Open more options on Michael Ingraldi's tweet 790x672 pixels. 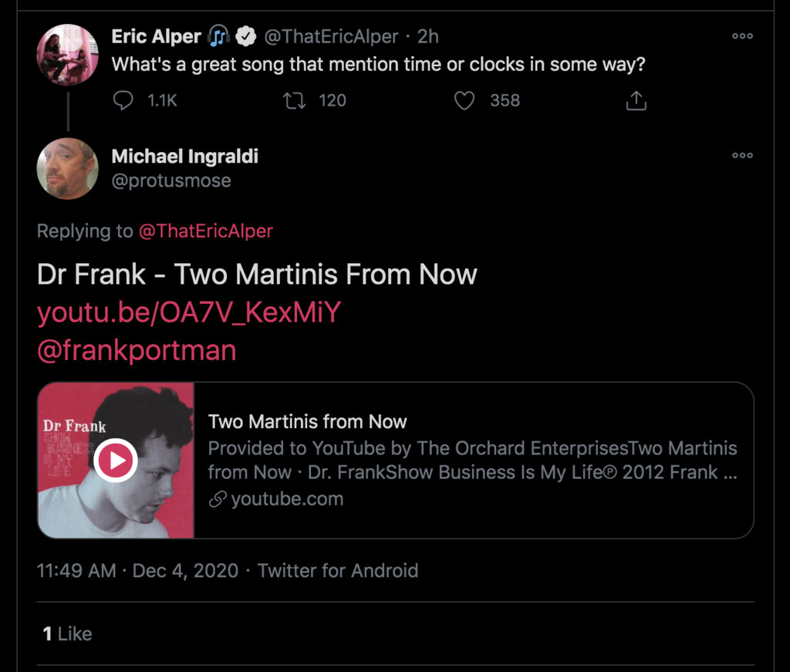click(x=742, y=156)
